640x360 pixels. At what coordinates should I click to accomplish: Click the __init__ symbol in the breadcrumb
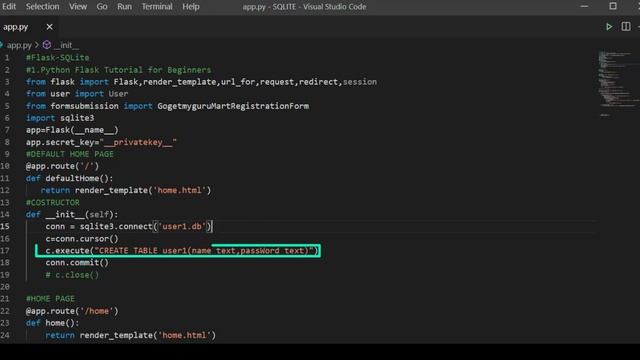(x=66, y=45)
